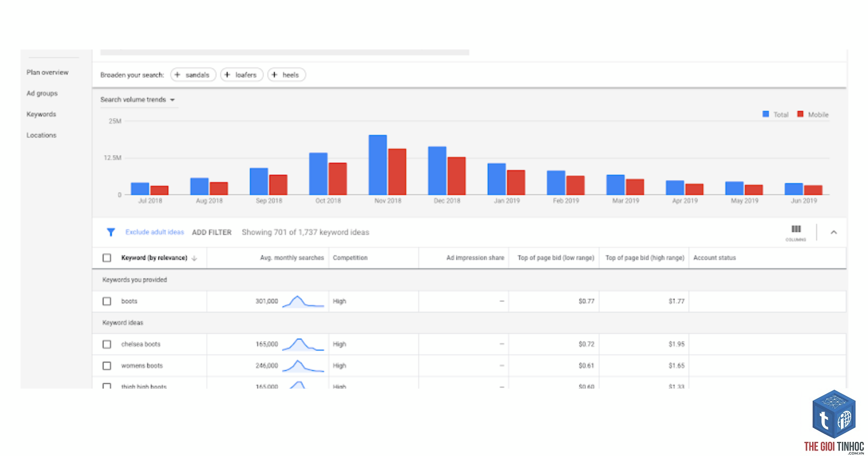Check the box for the 'boots' keyword
The height and width of the screenshot is (456, 868).
pos(107,301)
